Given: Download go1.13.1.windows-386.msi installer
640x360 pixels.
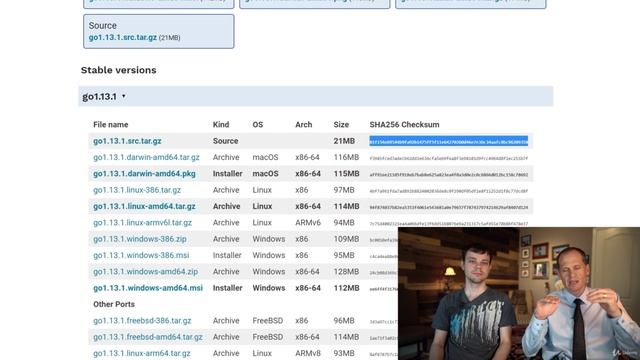Looking at the screenshot, I should (141, 255).
